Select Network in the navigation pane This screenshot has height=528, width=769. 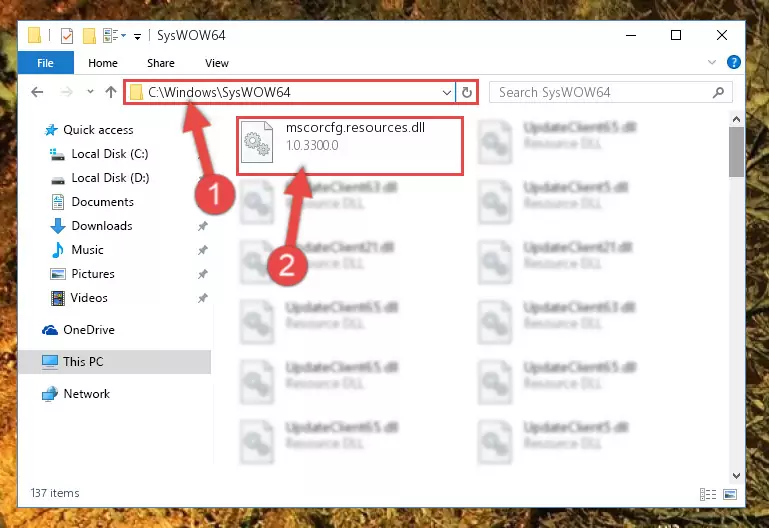click(86, 394)
